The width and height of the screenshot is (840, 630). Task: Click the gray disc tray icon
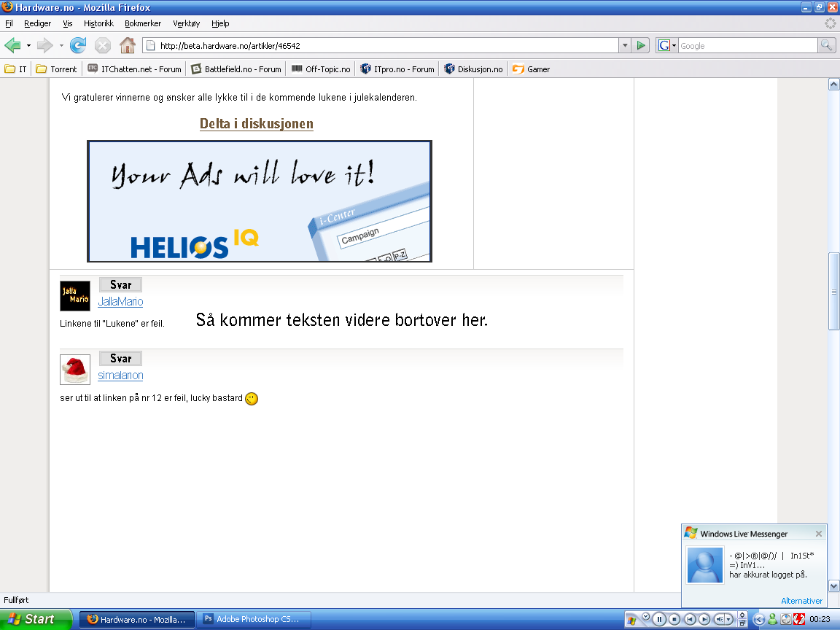coord(786,619)
